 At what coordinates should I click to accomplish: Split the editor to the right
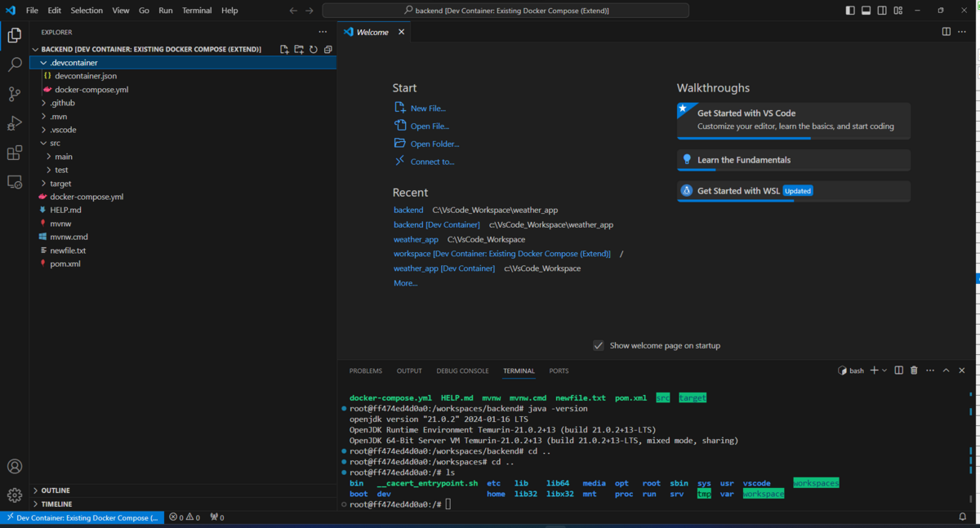[x=946, y=32]
